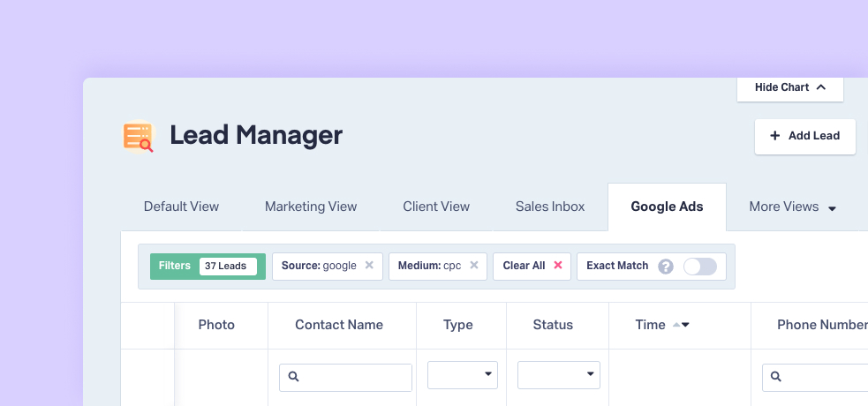Click the Exact Match label
Screen dimensions: 868x406
click(617, 266)
